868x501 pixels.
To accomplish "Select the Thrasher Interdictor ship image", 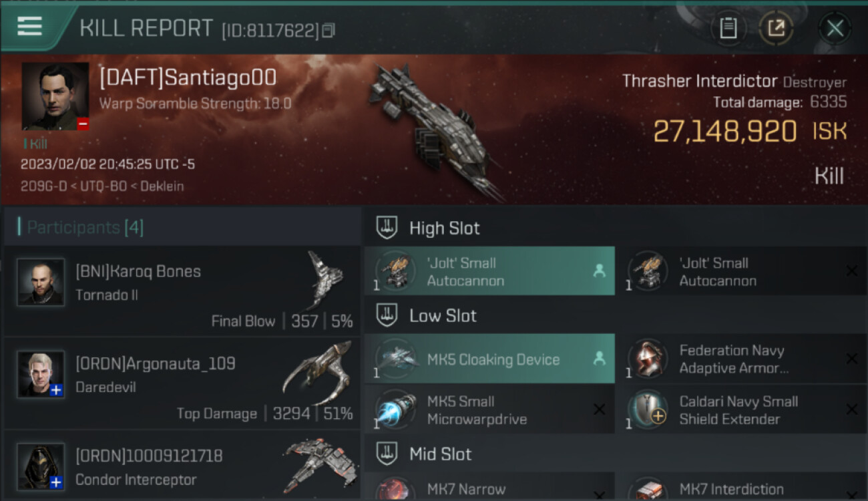I will click(434, 130).
